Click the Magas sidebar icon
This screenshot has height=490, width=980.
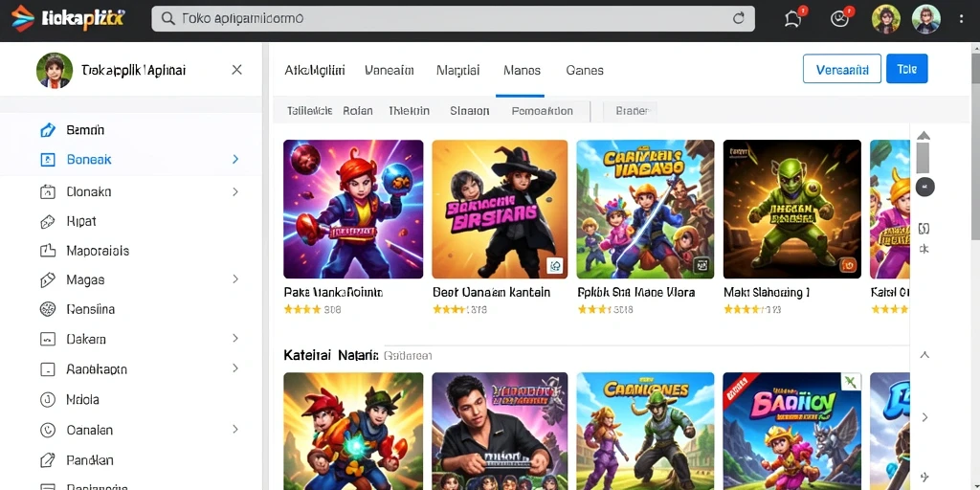point(48,280)
